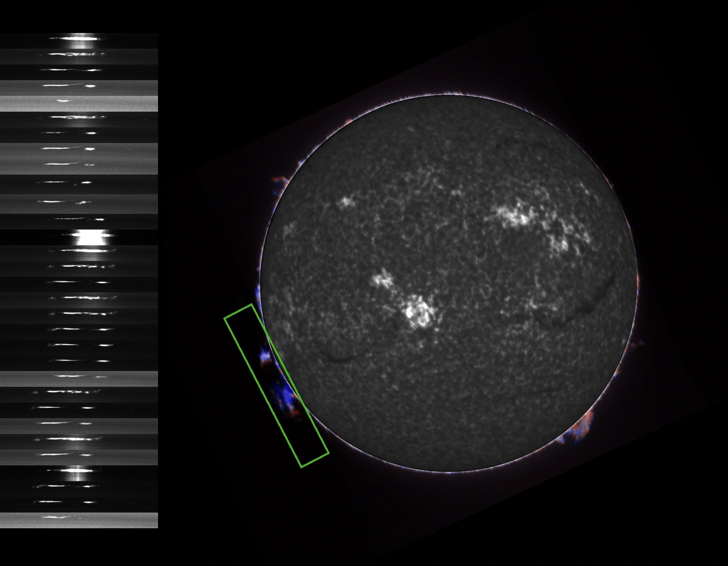Click the bright limb edge at the disk top
Image resolution: width=728 pixels, height=566 pixels.
(448, 95)
